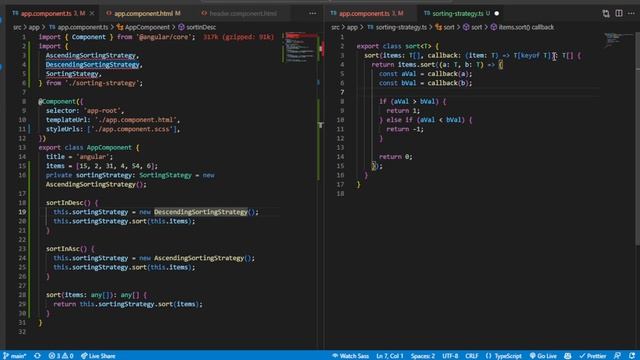The height and width of the screenshot is (360, 640).
Task: Click 'return 0;' in right editor
Action: coord(396,157)
